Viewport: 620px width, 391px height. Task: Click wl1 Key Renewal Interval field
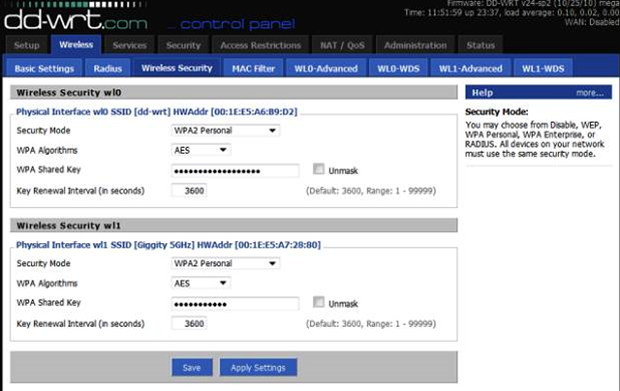[189, 324]
